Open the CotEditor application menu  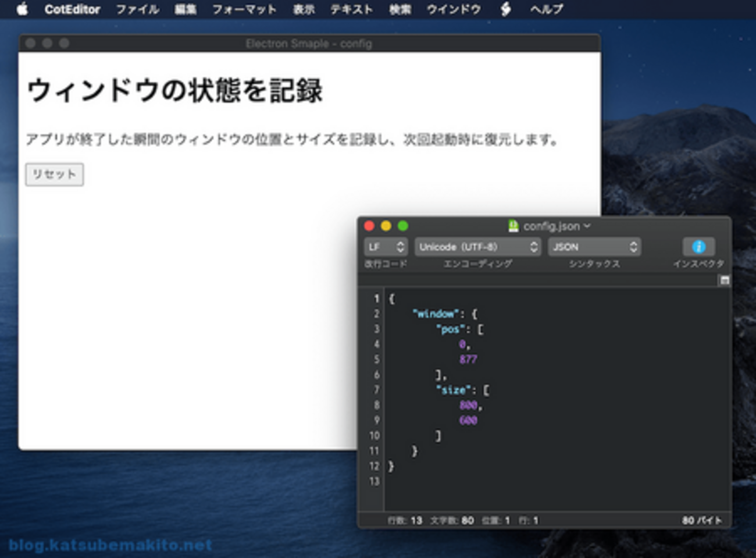pos(72,10)
